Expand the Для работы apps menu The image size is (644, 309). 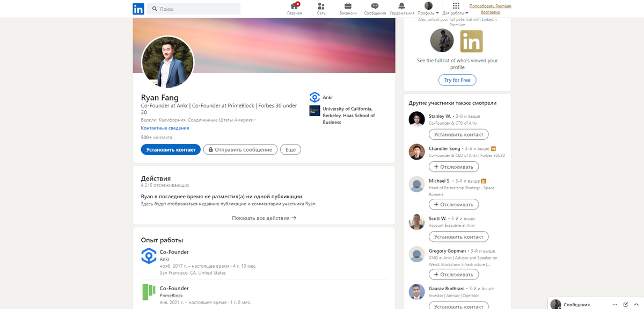pos(456,9)
